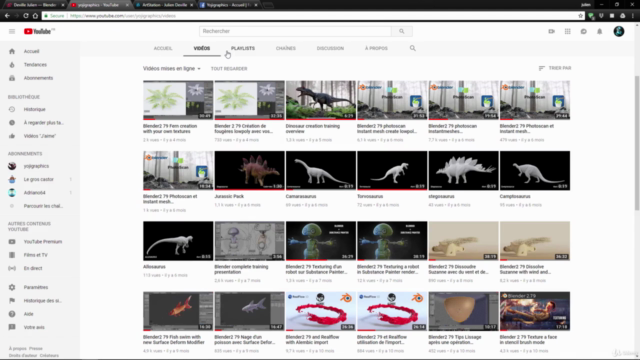This screenshot has height=360, width=640.
Task: Open Fish swim Surface Deform thumbnail
Action: point(178,311)
